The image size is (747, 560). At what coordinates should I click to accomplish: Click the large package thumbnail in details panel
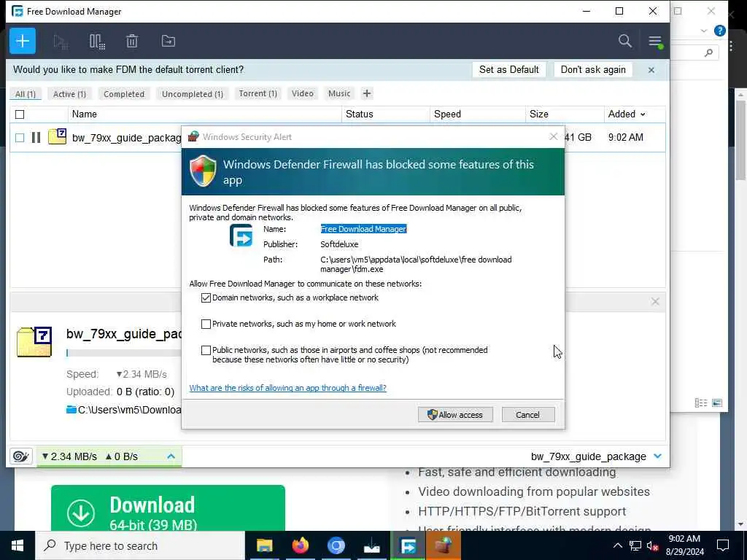tap(34, 342)
